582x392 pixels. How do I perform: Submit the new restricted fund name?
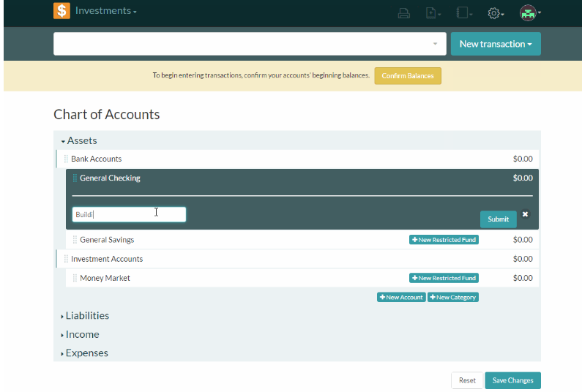[498, 219]
